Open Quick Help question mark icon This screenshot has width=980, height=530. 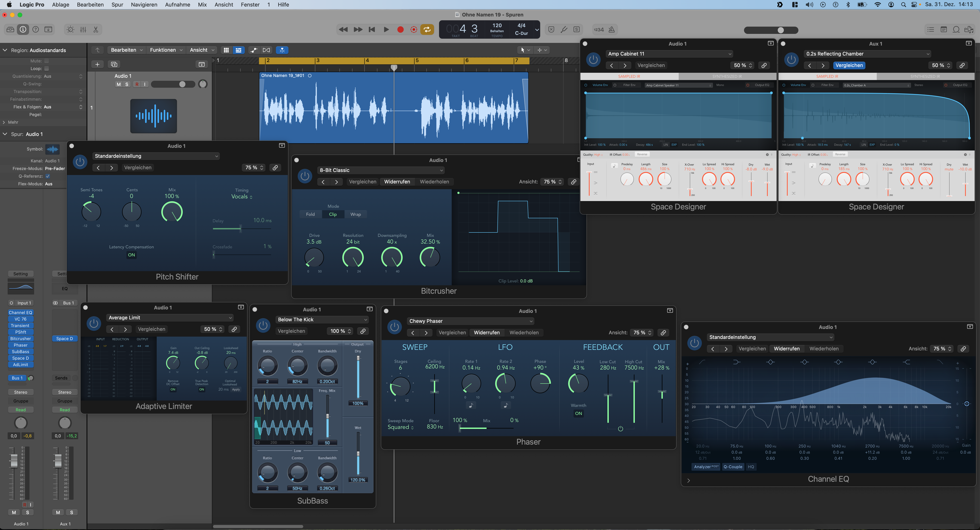tap(36, 29)
